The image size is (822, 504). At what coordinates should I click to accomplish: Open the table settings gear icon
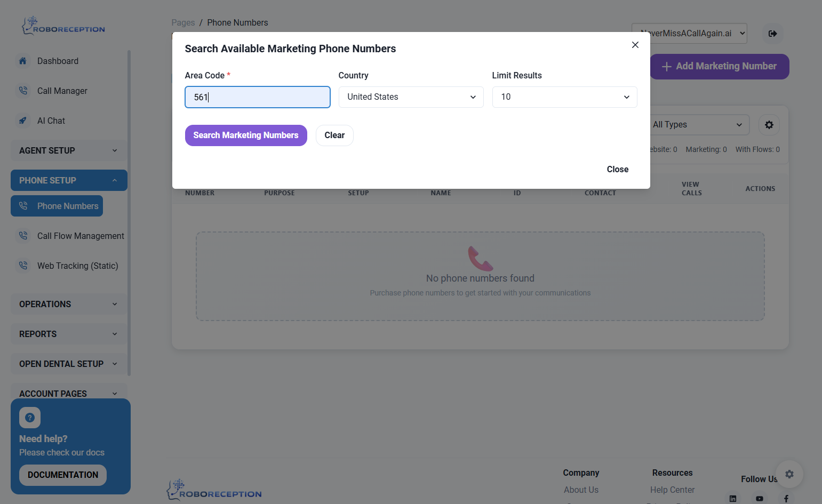point(769,125)
